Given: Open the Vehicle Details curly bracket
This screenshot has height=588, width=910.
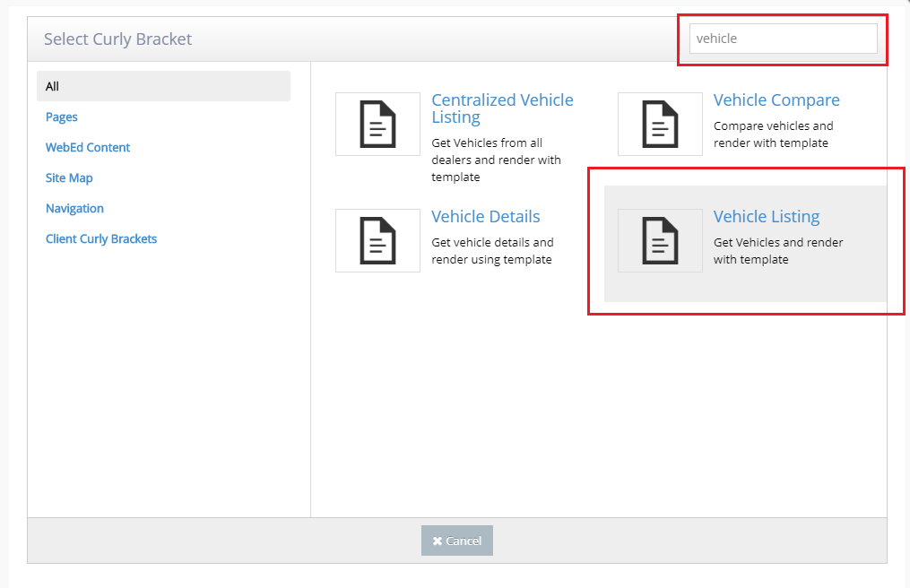Looking at the screenshot, I should [x=485, y=216].
